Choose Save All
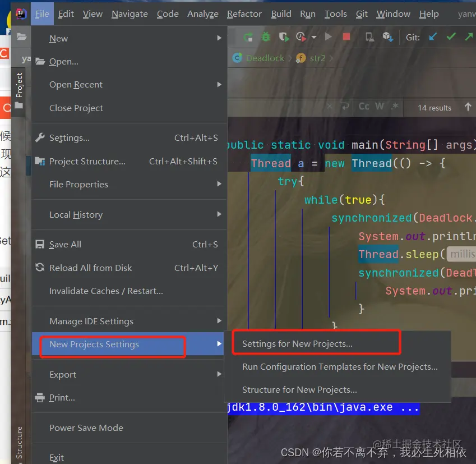Viewport: 476px width, 464px height. [x=130, y=244]
